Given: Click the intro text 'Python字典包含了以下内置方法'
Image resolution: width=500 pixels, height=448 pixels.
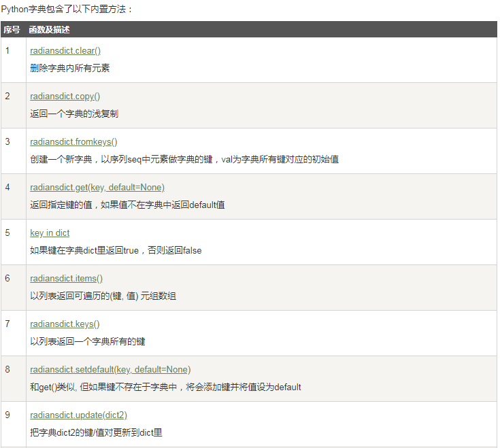Looking at the screenshot, I should pyautogui.click(x=67, y=9).
